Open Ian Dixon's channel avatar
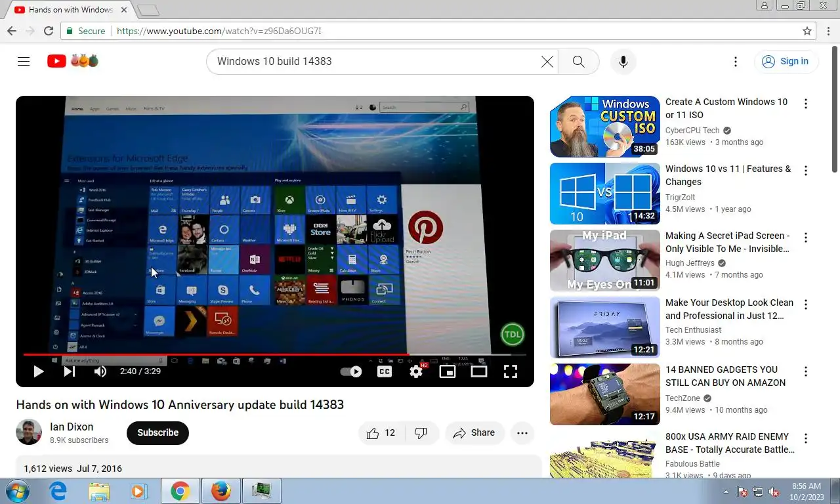 (29, 432)
